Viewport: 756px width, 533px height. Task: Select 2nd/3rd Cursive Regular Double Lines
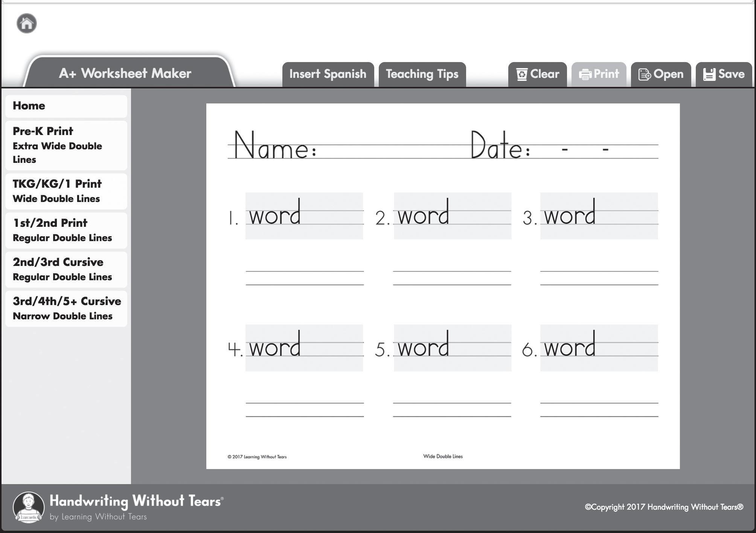pos(66,269)
